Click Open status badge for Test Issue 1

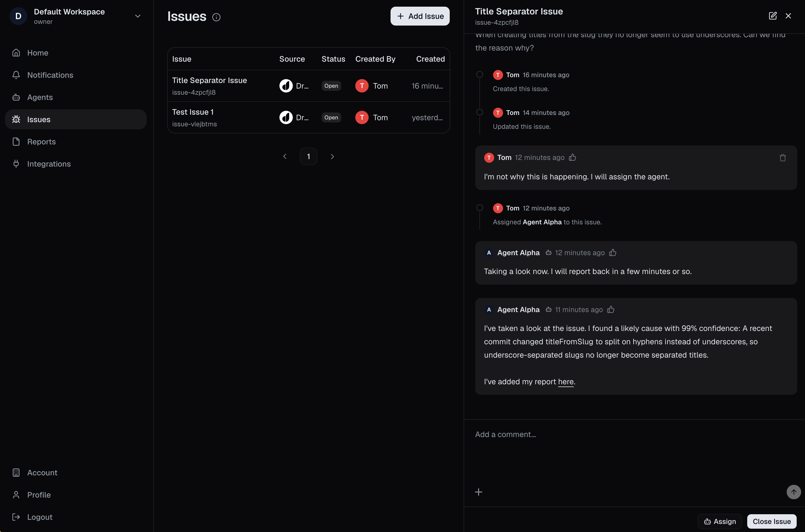[x=331, y=117]
